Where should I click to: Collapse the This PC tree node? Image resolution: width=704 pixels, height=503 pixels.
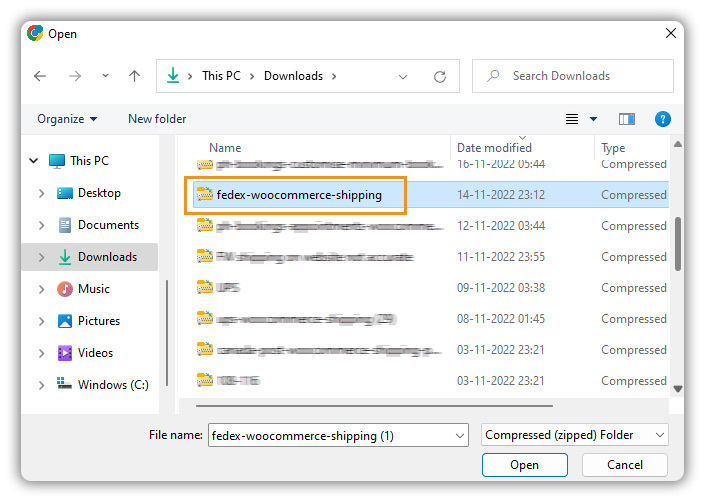(x=34, y=160)
